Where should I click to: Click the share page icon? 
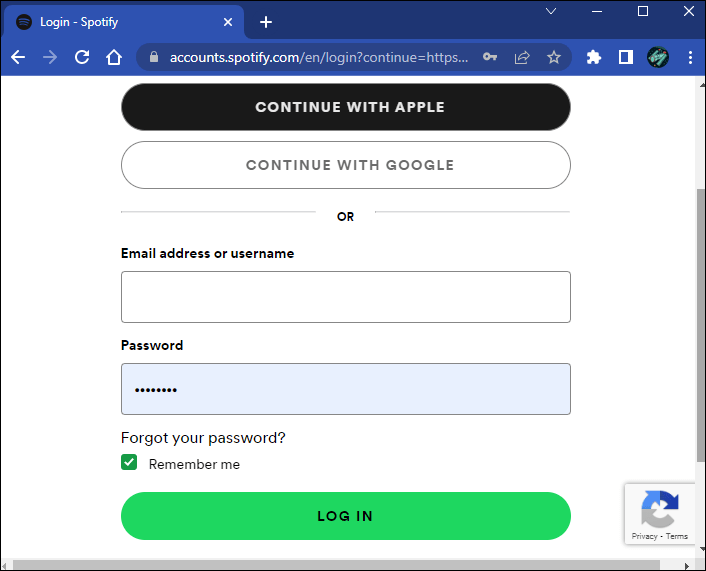521,57
